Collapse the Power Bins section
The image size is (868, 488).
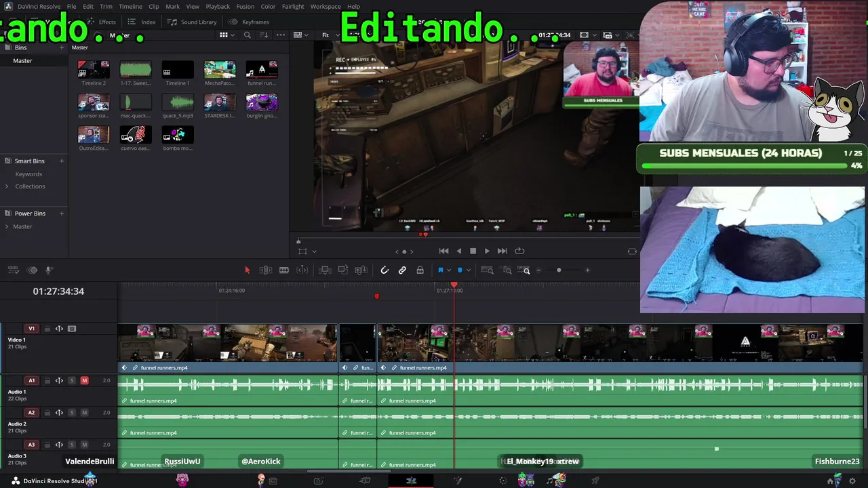tap(7, 213)
